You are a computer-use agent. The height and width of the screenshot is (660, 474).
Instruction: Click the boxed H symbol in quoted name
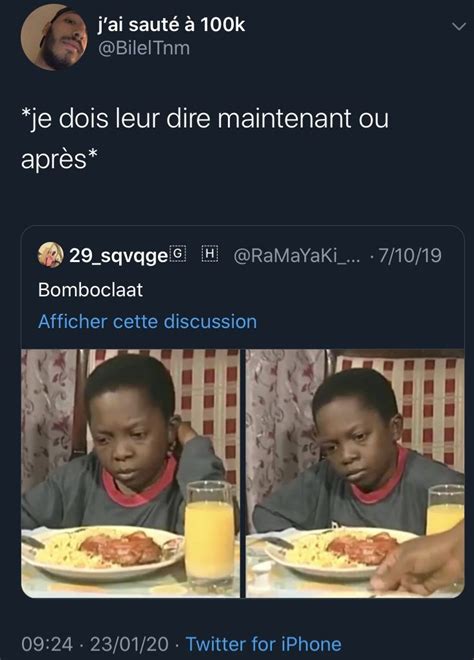pos(210,253)
